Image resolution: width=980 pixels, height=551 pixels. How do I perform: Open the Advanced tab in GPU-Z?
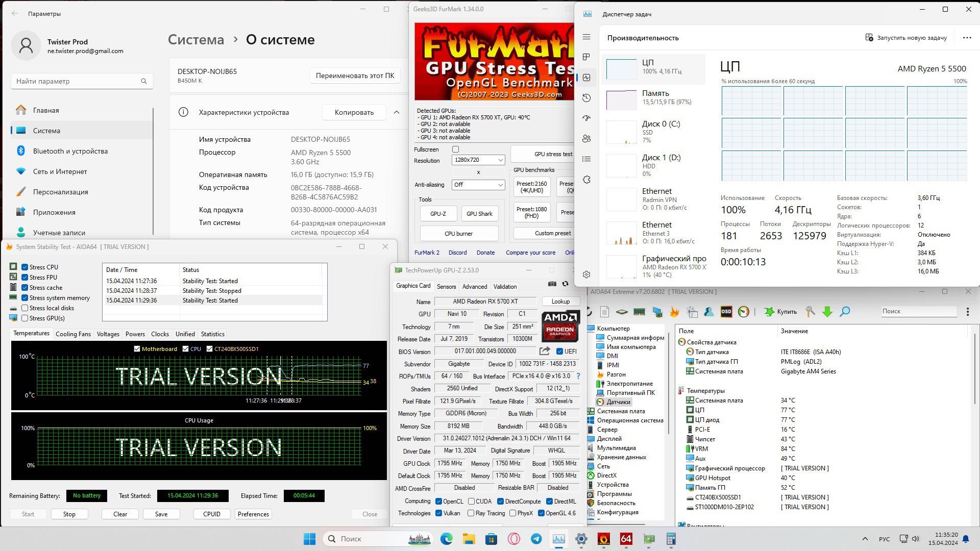pyautogui.click(x=475, y=287)
